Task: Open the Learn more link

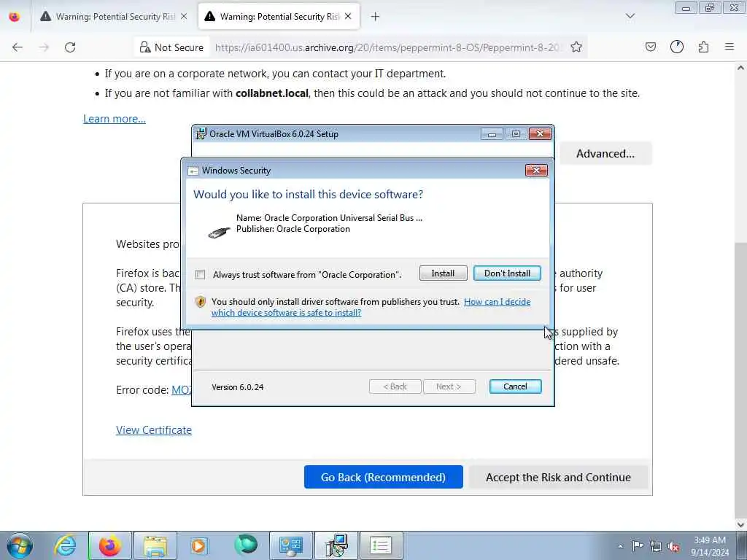Action: (x=115, y=119)
